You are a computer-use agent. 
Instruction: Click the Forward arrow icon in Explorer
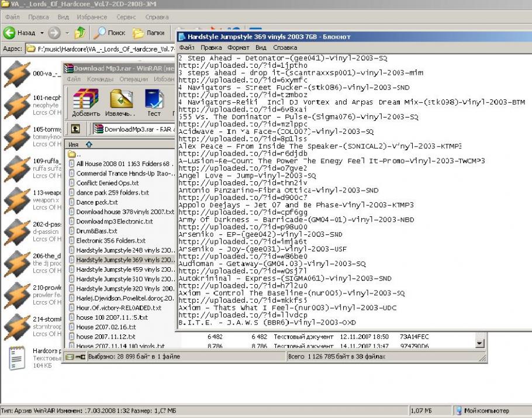[x=54, y=33]
